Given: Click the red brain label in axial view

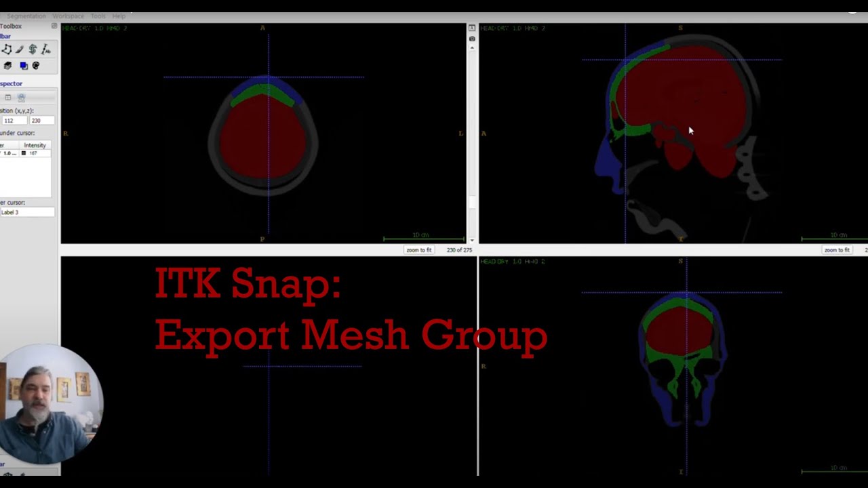Looking at the screenshot, I should tap(263, 138).
